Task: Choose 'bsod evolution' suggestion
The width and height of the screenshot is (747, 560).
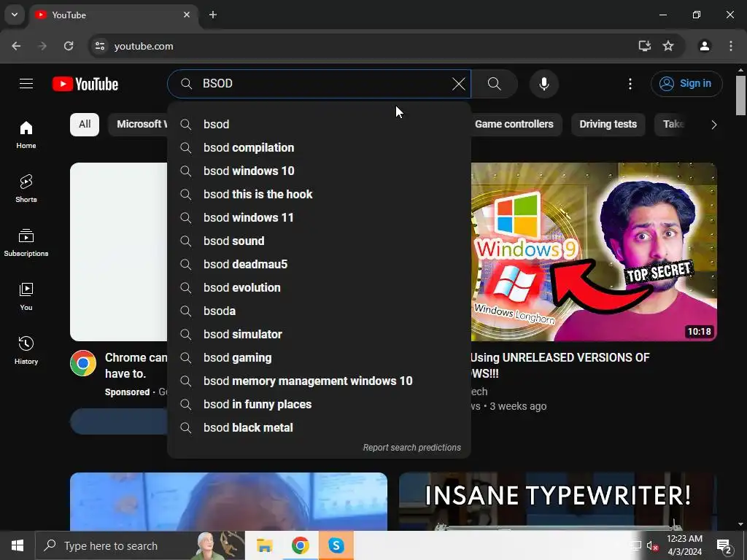Action: point(320,287)
